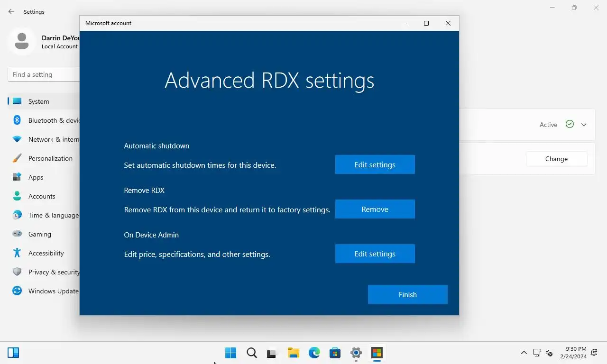Go back using the Settings back arrow
The height and width of the screenshot is (364, 607).
(11, 11)
